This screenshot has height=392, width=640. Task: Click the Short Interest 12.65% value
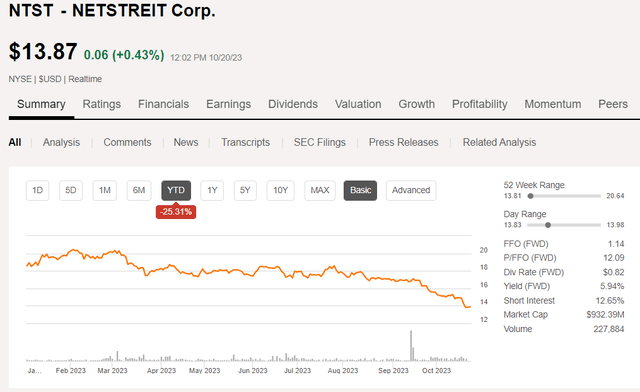tap(610, 301)
